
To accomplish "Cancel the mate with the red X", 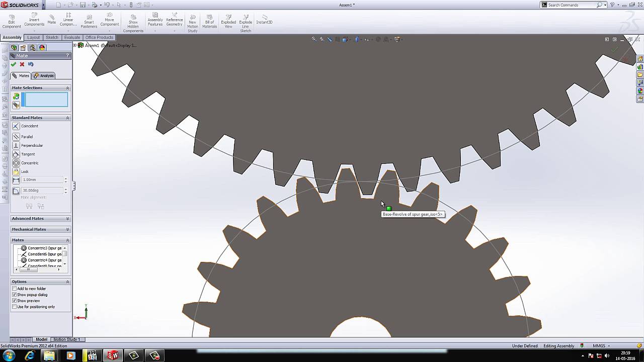I will pos(22,64).
